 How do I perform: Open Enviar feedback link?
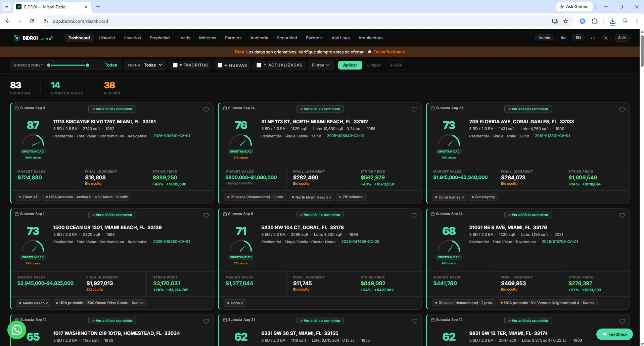(x=389, y=52)
